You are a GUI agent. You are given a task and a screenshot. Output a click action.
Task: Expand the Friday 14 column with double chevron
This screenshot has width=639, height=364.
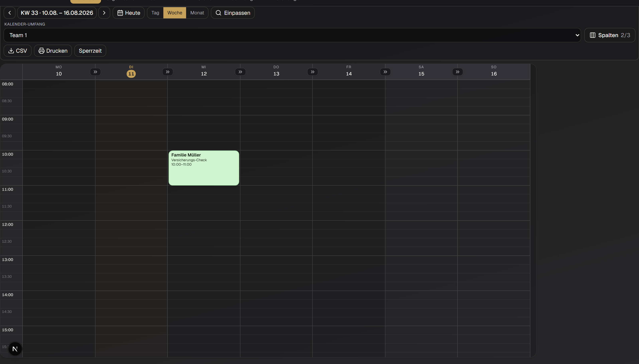coord(385,72)
